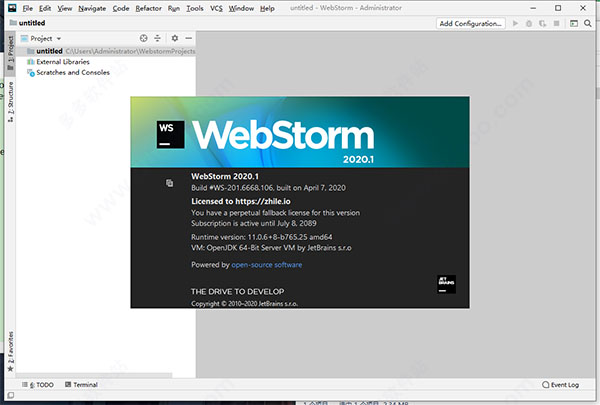
Task: Open the TODO tool window
Action: tap(38, 385)
